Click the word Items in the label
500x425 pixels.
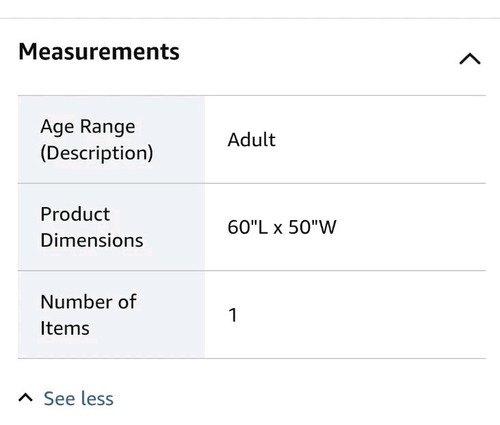[65, 328]
